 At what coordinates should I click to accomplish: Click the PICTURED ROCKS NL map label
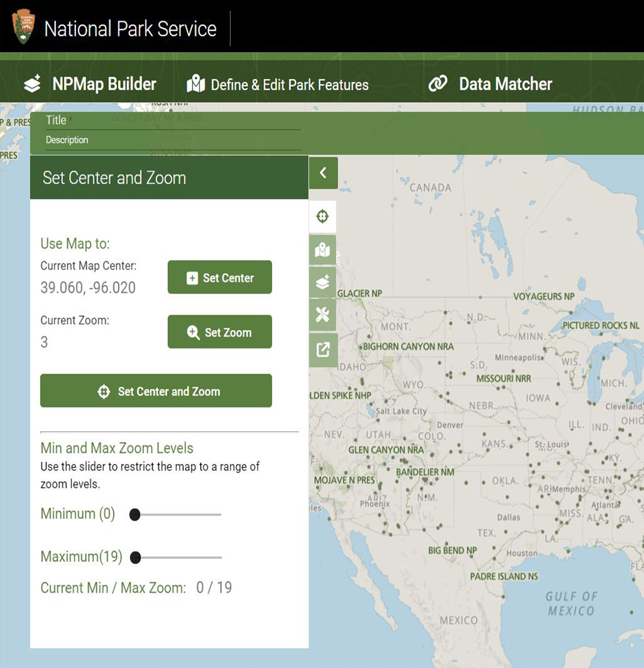tap(601, 325)
